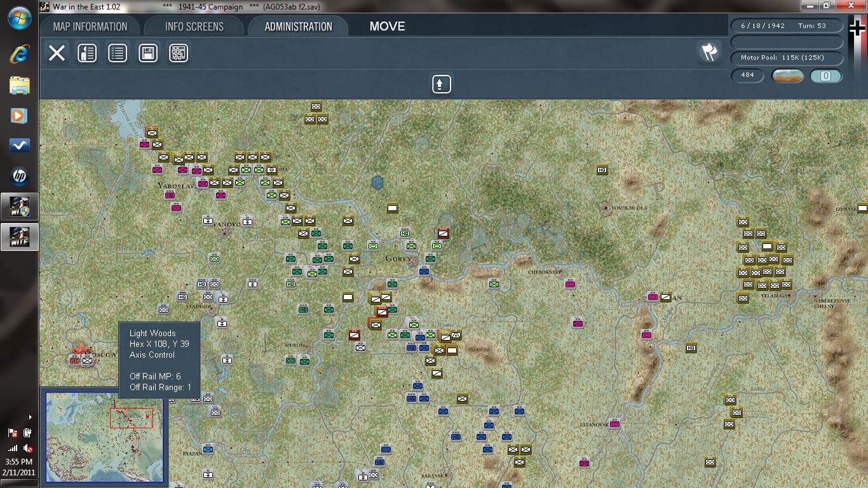This screenshot has width=868, height=488.
Task: Open the hotkey keyboard grid icon
Action: (x=179, y=53)
